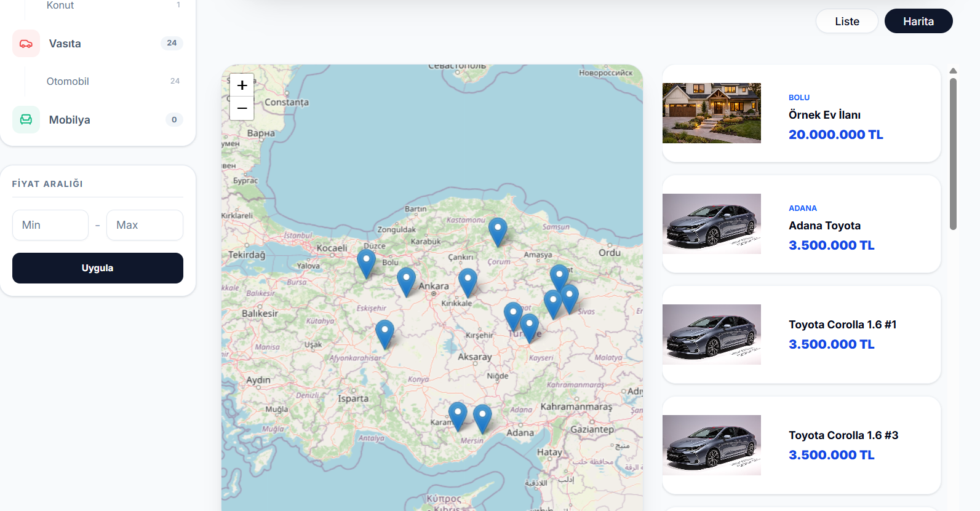The height and width of the screenshot is (511, 980).
Task: Open the Mobilya category
Action: tap(70, 120)
